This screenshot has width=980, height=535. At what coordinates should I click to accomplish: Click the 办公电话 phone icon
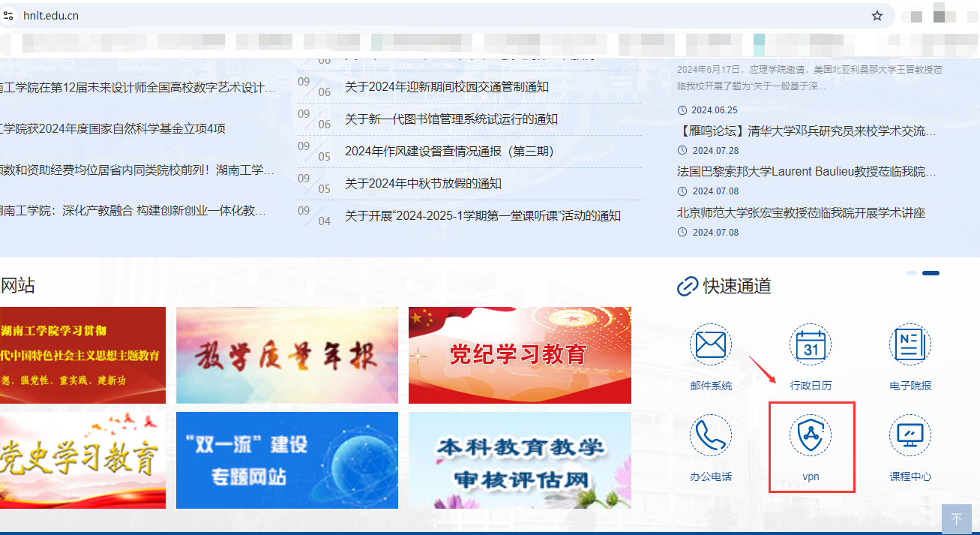(x=710, y=436)
